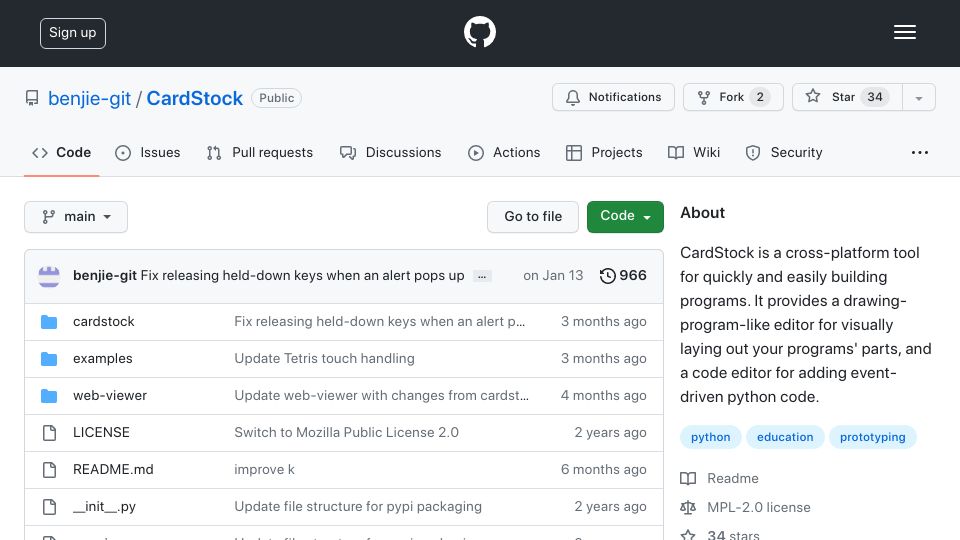This screenshot has width=960, height=540.
Task: Open the CardStock repository link
Action: coord(195,98)
